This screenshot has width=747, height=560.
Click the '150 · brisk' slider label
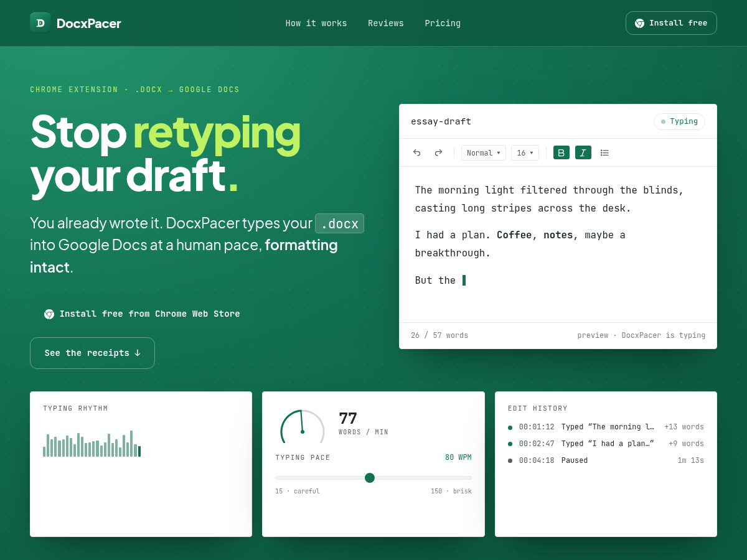click(451, 492)
